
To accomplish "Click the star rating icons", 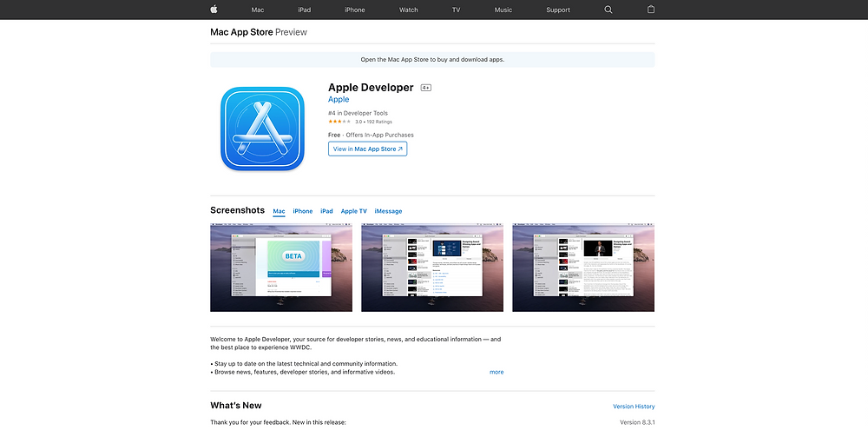I will (x=339, y=122).
